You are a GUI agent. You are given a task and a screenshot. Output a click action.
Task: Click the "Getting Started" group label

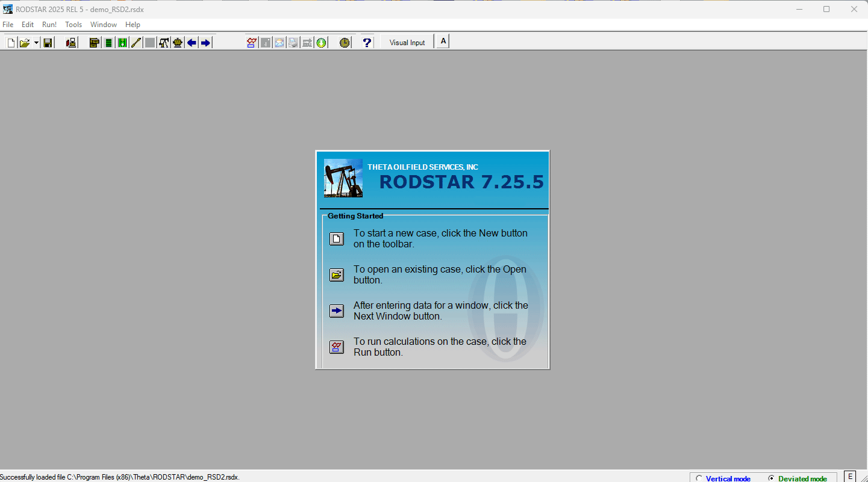coord(355,216)
